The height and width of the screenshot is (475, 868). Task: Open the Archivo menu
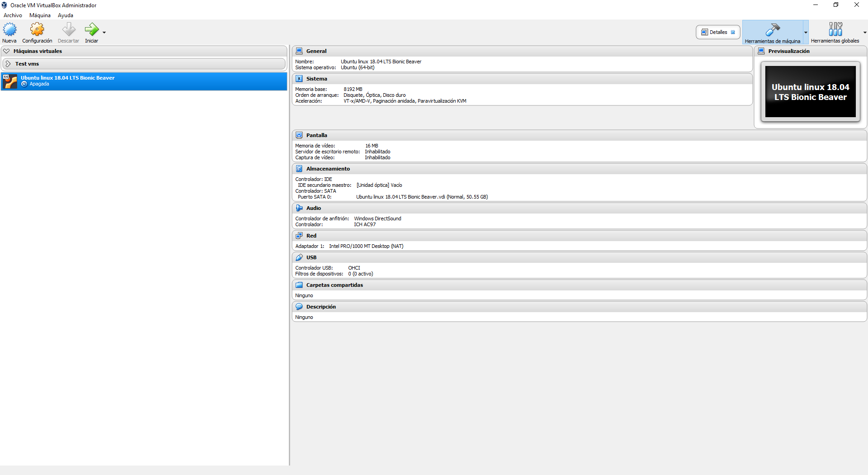13,15
